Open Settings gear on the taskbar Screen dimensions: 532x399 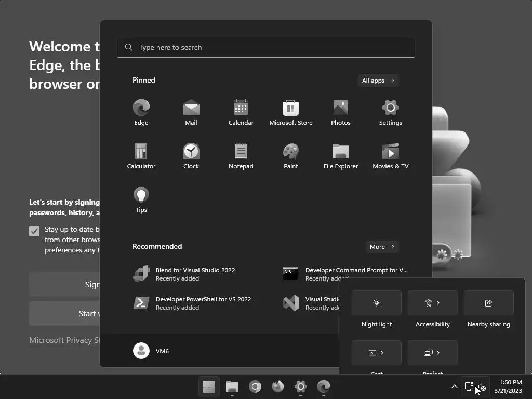pyautogui.click(x=301, y=387)
